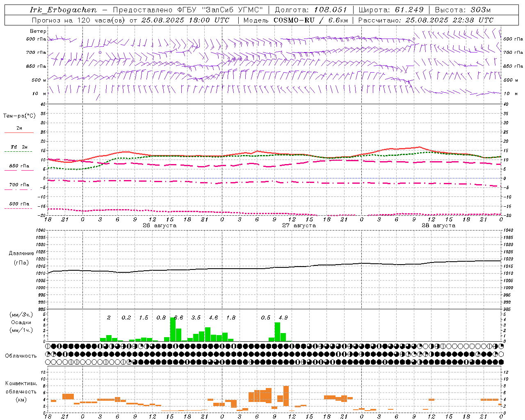This screenshot has width=525, height=420.
Task: Click the 850 гПа legend entry in temperature panel
Action: (x=19, y=166)
